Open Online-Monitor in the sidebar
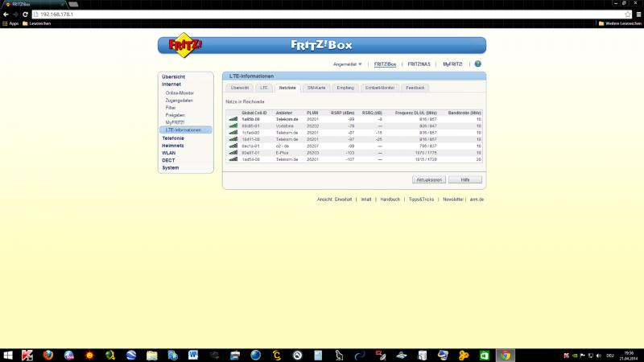This screenshot has width=644, height=362. [180, 93]
